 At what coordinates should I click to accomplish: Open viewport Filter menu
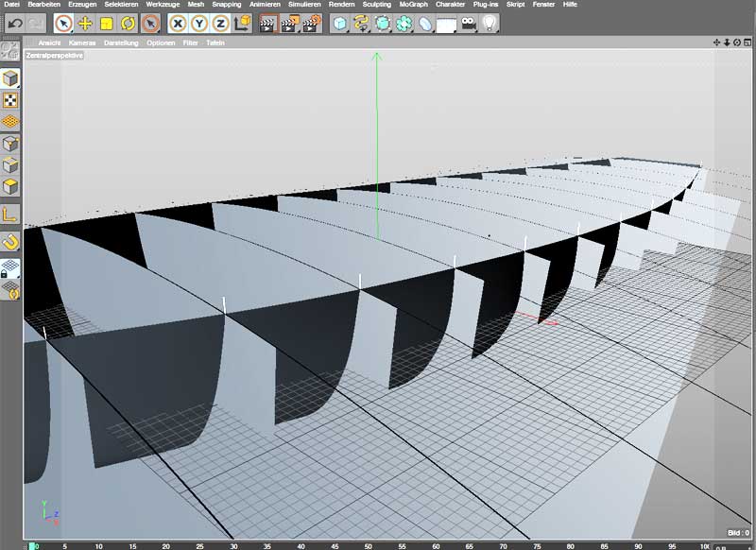point(191,43)
